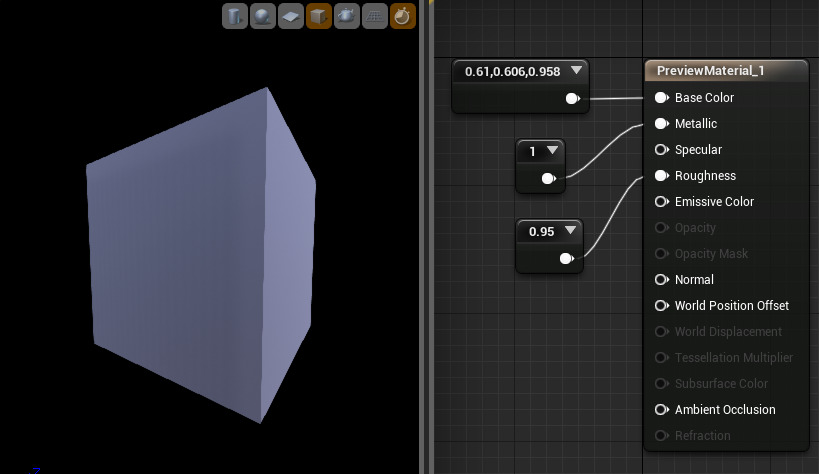Click the Emissive Color input pin
Image resolution: width=819 pixels, height=474 pixels.
[x=661, y=202]
